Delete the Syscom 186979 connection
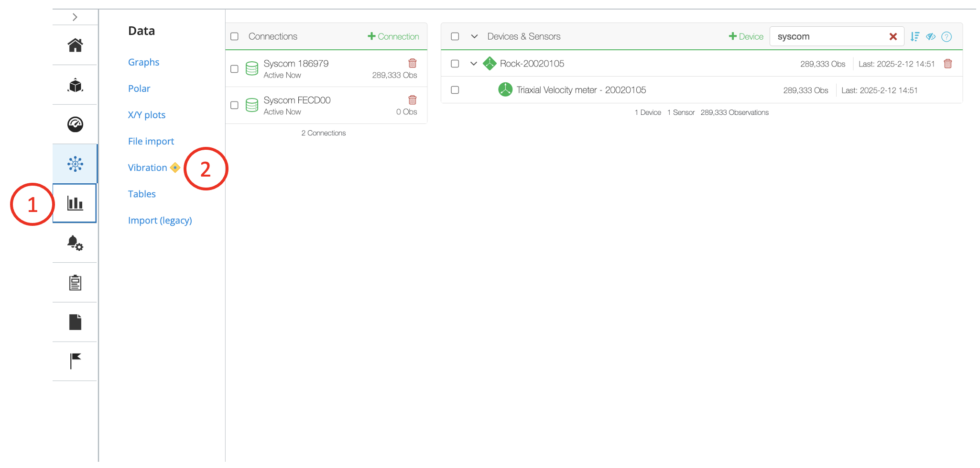The width and height of the screenshot is (980, 468). [x=412, y=63]
